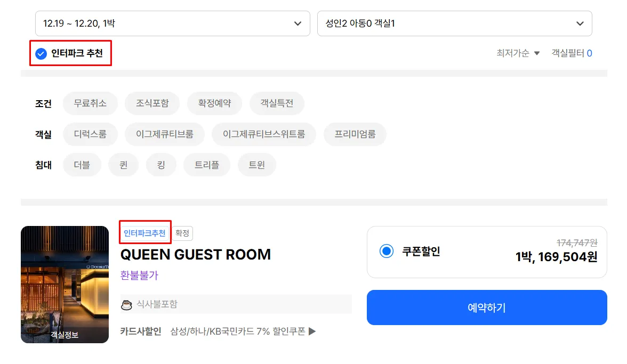Viewport: 627px width, 364px height.
Task: Filter by 이그제큐티브스위트룸 room type
Action: point(264,134)
